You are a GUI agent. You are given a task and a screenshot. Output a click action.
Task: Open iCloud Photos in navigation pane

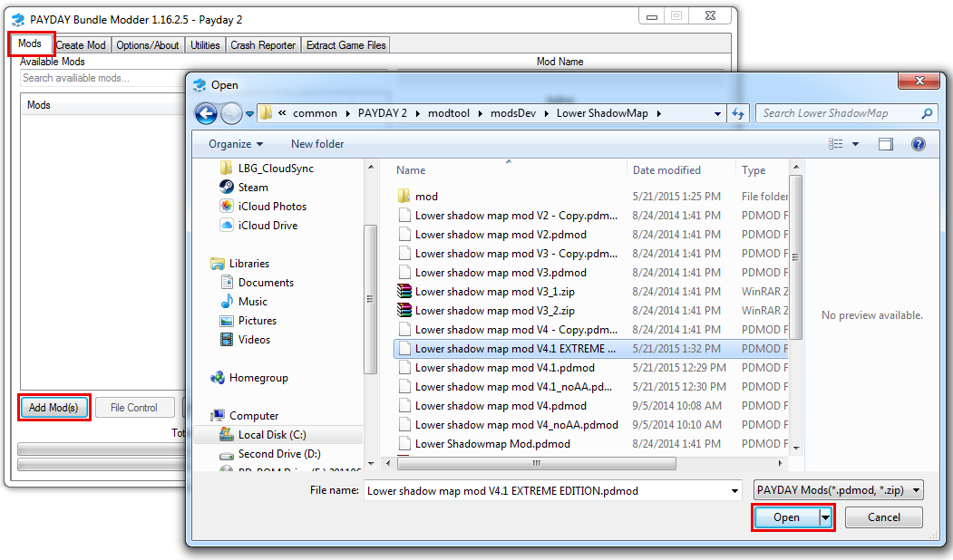272,207
